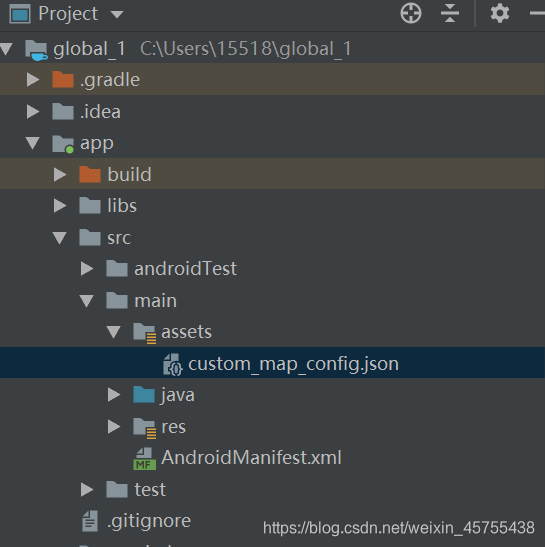Expand the .gradle folder arrow

click(33, 80)
